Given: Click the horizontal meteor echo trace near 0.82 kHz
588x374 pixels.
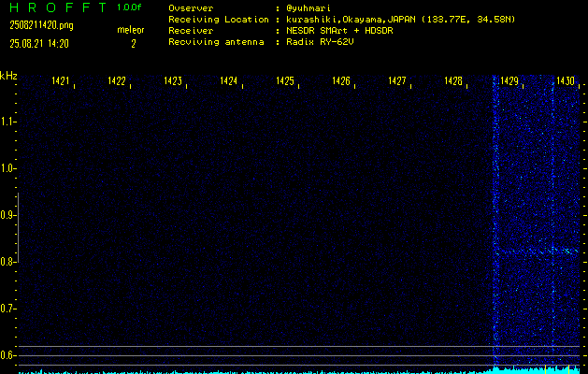Looking at the screenshot, I should point(537,251).
